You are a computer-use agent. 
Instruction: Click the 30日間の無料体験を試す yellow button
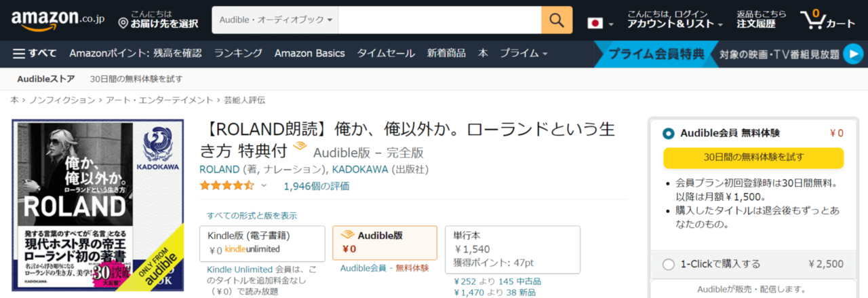pyautogui.click(x=753, y=157)
